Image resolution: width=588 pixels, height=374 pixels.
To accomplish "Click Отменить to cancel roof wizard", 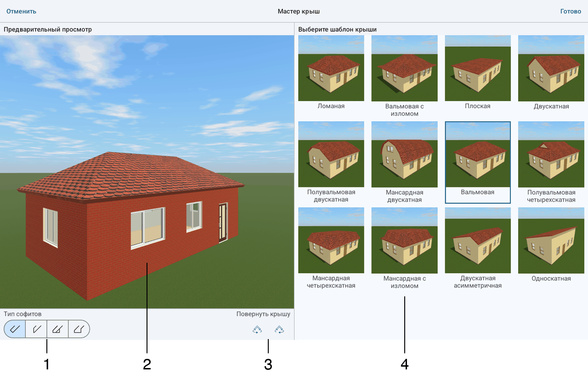I will [21, 11].
